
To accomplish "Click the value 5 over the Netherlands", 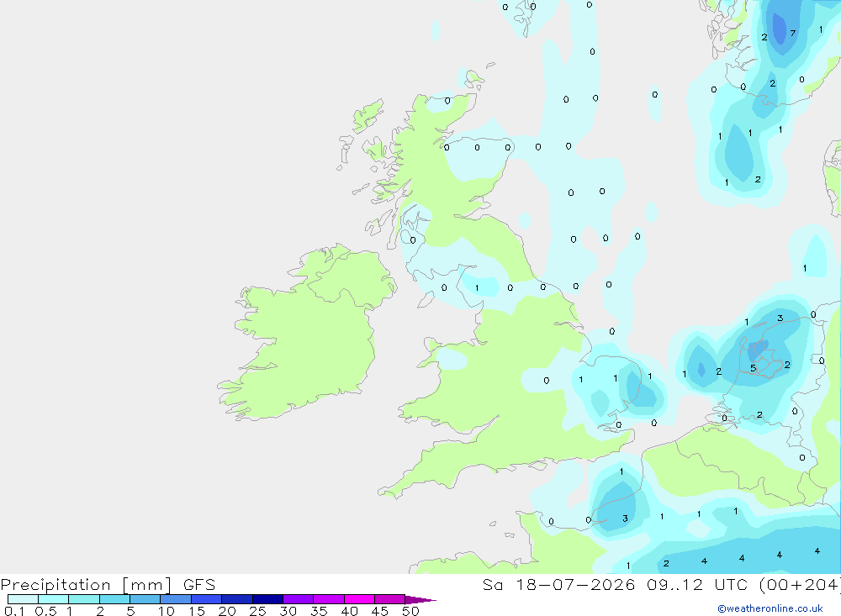I will pos(753,368).
